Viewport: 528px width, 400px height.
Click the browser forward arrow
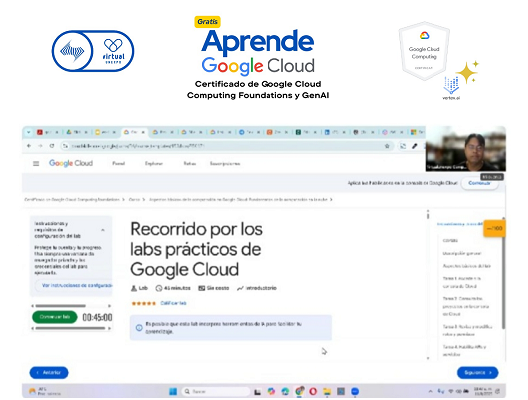(40, 146)
